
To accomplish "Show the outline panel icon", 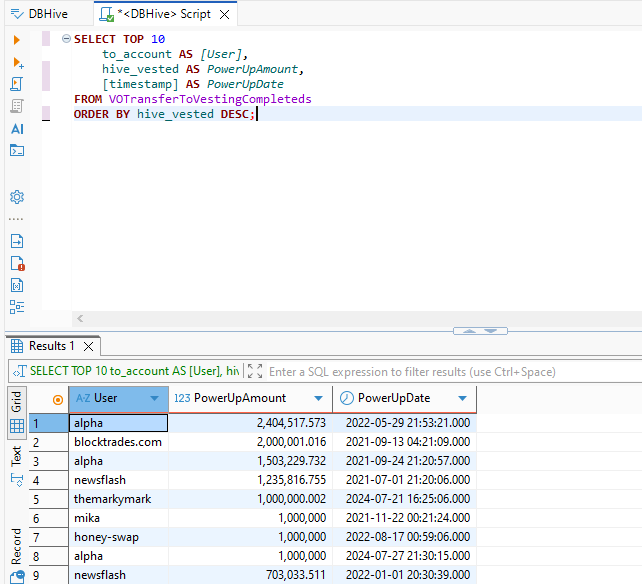I will [x=17, y=307].
